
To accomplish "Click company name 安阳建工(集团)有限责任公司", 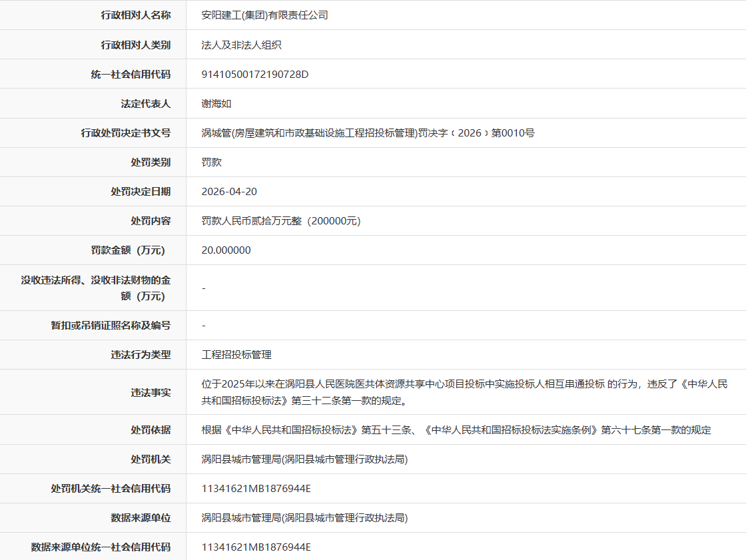I will [264, 15].
